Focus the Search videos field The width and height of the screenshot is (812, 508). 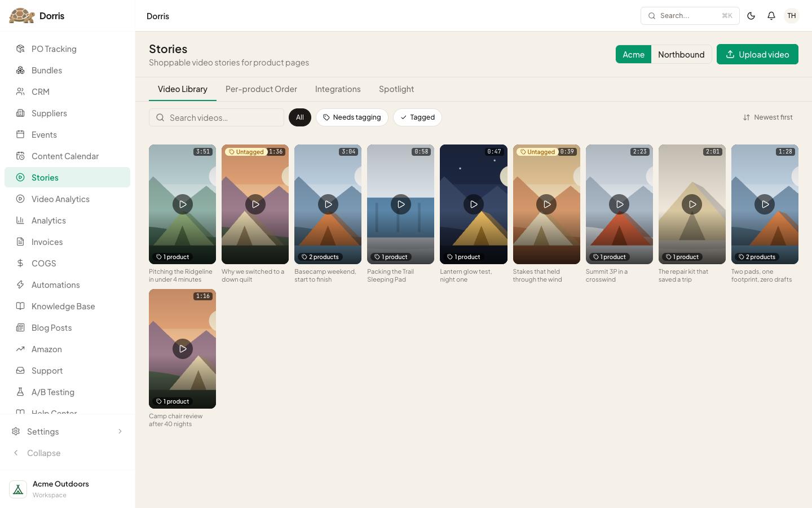217,117
